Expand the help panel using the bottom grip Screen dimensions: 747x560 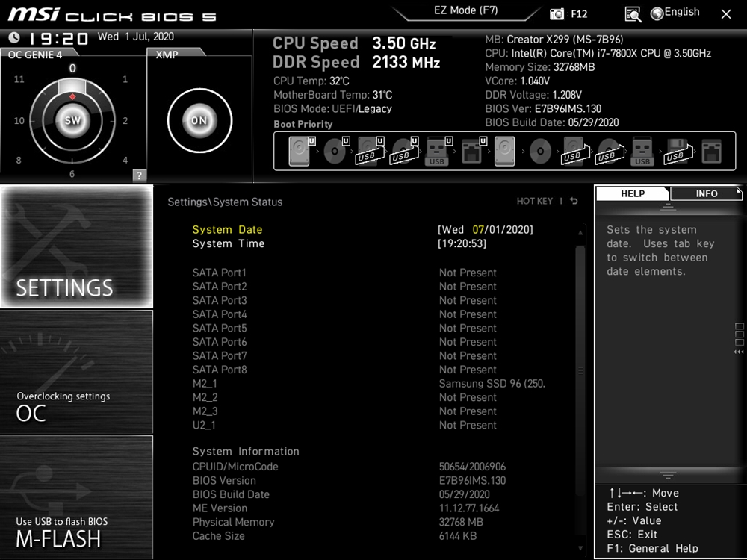pyautogui.click(x=668, y=475)
